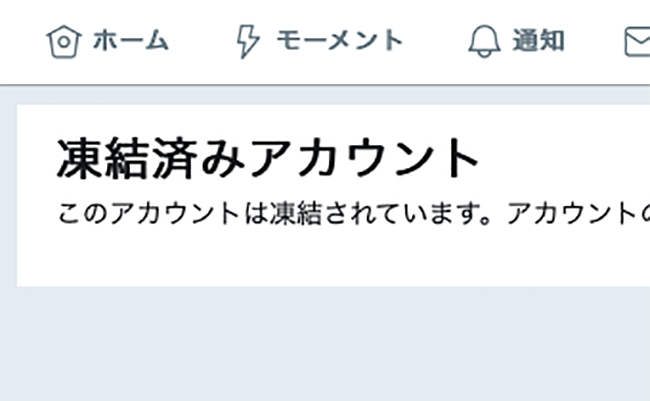Click the このアカウント words starting the message
Viewport: 650px width, 401px height.
click(148, 213)
